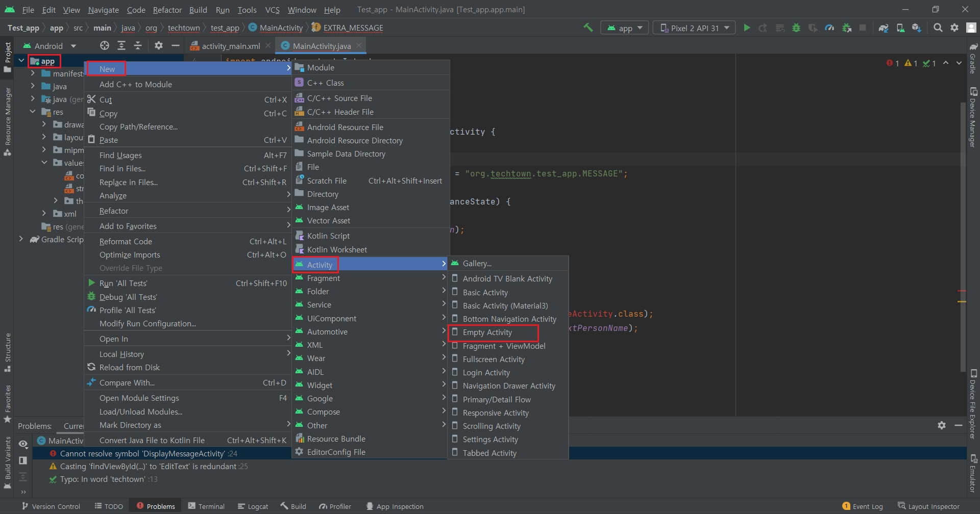Open the app run configuration dropdown

[625, 28]
